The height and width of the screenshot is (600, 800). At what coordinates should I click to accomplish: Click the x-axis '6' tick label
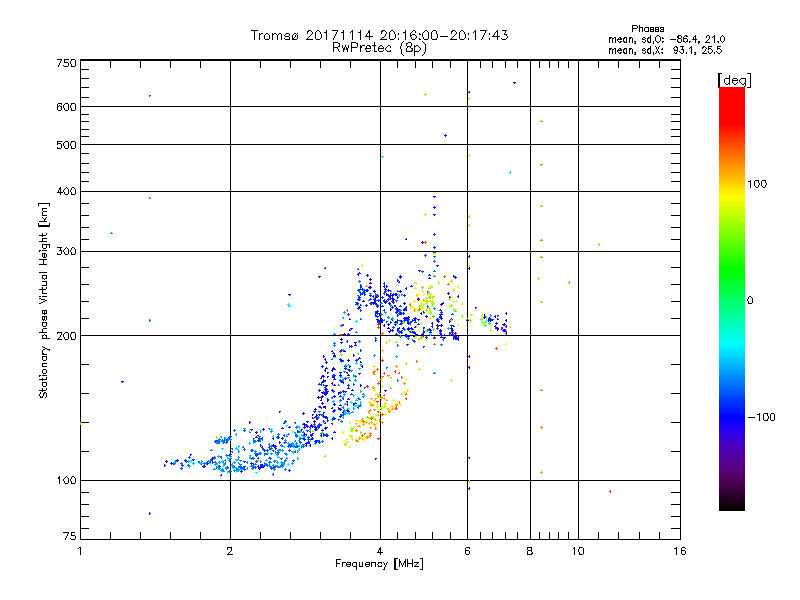click(x=467, y=551)
